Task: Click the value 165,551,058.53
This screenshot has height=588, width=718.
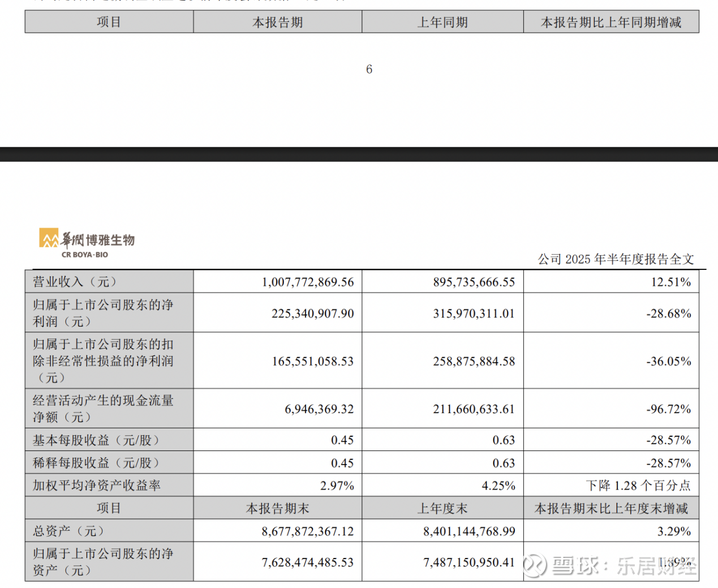Action: [313, 361]
